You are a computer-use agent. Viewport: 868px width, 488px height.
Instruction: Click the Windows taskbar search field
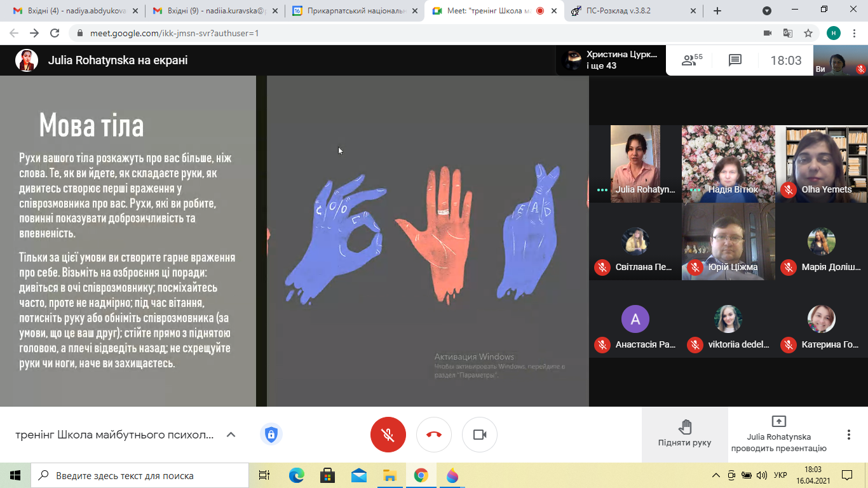140,475
